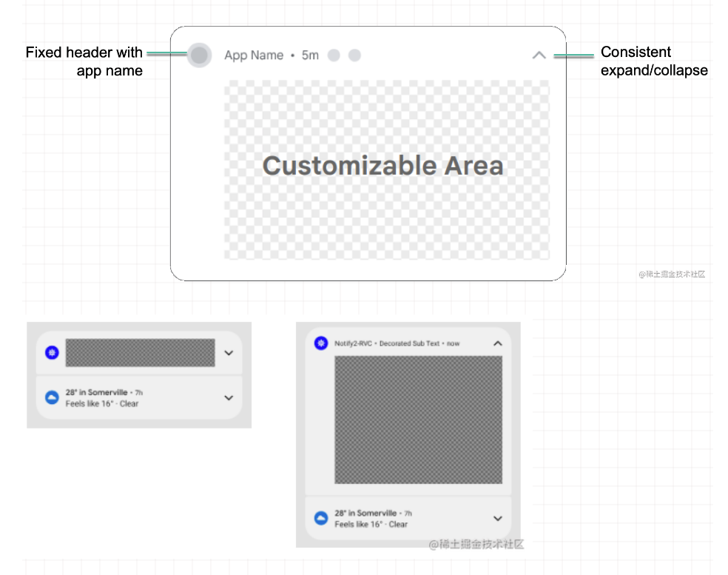Click the Fixed header with app name annotation
This screenshot has height=575, width=728.
point(84,61)
